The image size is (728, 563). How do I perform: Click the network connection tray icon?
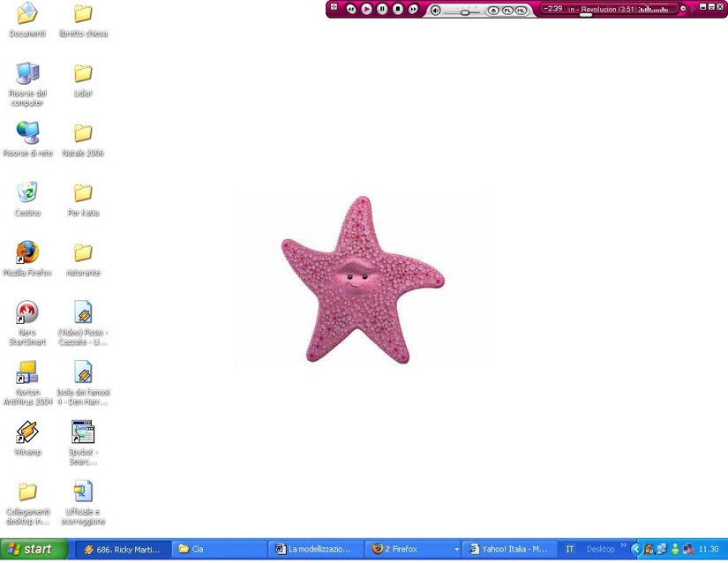(x=662, y=550)
